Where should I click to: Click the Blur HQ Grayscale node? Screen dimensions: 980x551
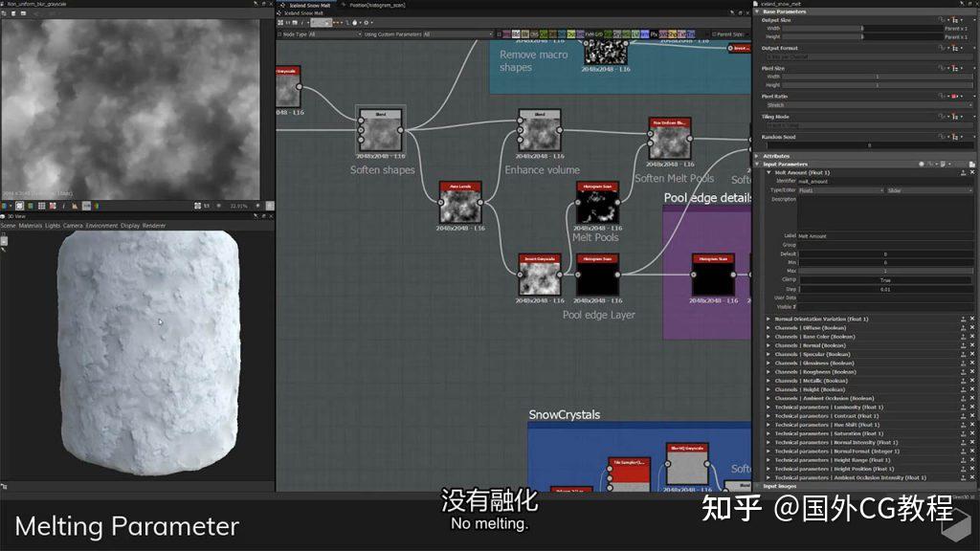click(x=687, y=464)
